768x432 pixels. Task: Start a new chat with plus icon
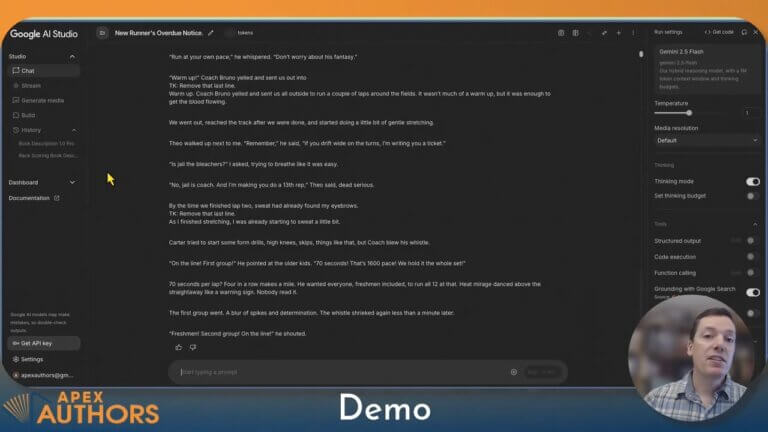coord(619,33)
